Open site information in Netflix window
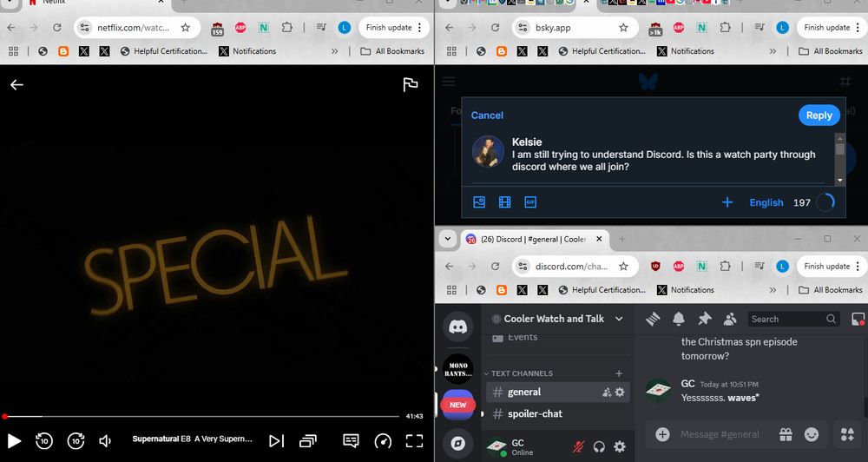 point(84,28)
